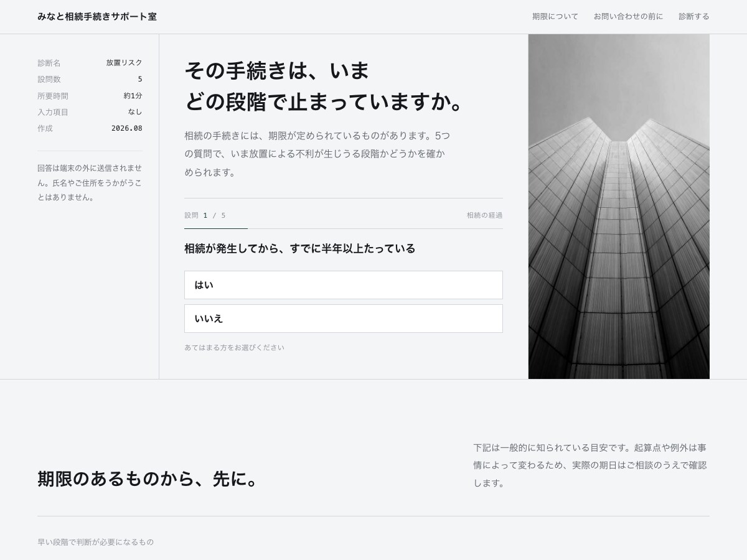Image resolution: width=747 pixels, height=560 pixels.
Task: Click the intro paragraph 相続の手続きには、期限が
Action: click(317, 154)
